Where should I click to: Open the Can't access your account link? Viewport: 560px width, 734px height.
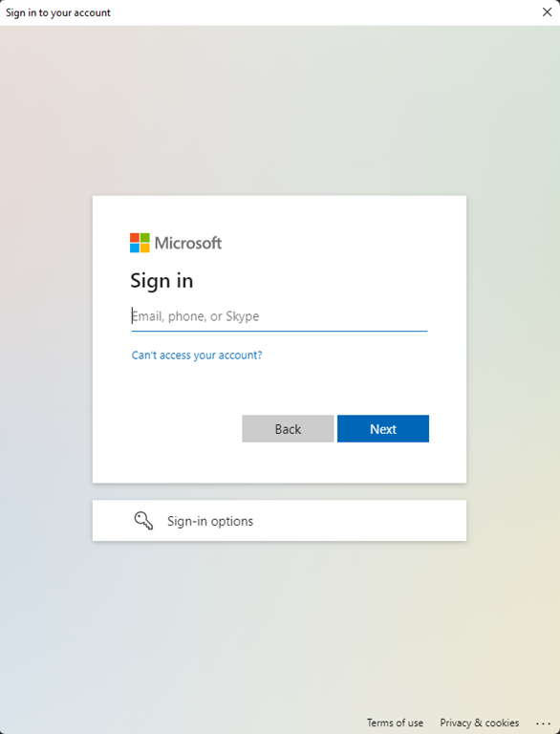[197, 356]
